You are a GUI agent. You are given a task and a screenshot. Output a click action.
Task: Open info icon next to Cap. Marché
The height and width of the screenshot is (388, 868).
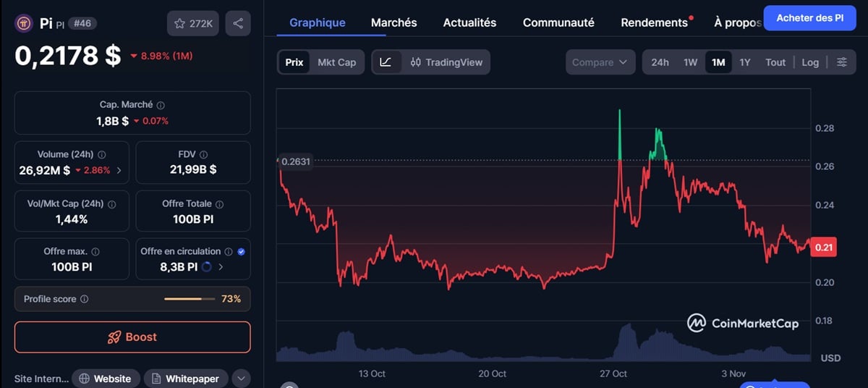pos(161,106)
